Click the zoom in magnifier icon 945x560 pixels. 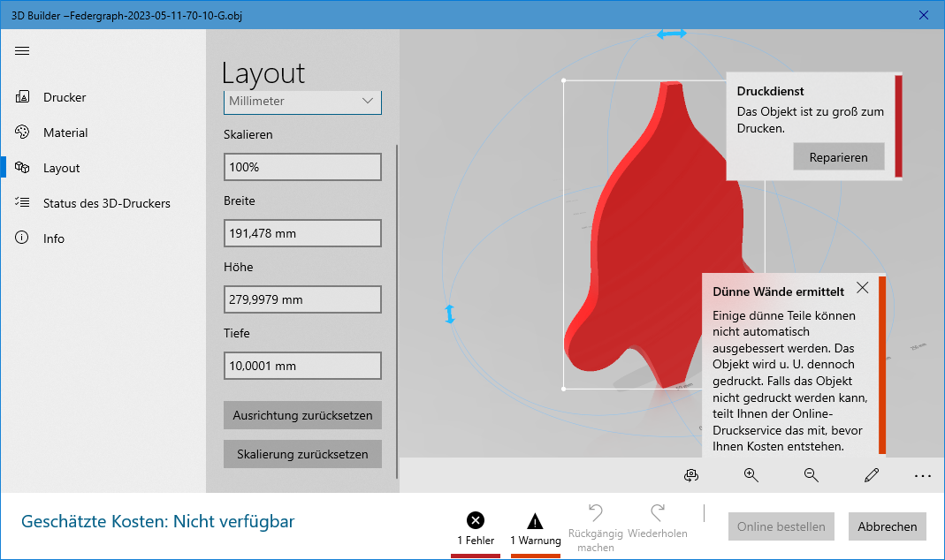pos(751,475)
